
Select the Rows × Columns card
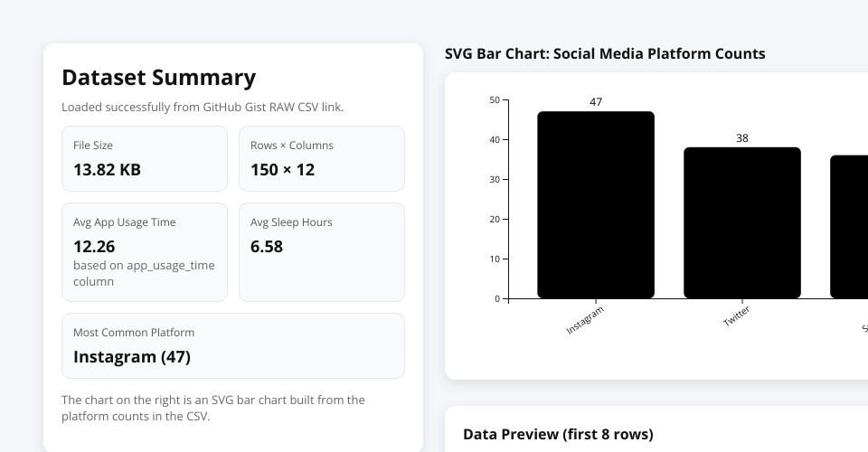322,158
